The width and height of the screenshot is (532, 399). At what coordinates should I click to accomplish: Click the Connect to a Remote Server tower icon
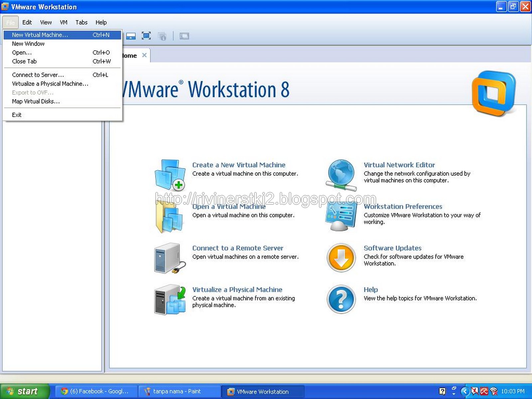pyautogui.click(x=170, y=258)
